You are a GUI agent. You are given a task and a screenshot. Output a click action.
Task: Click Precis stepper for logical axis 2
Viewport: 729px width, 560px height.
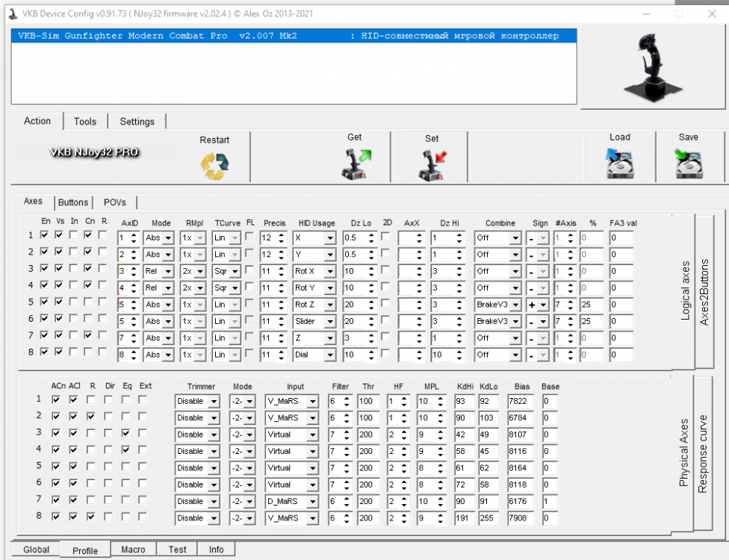(x=282, y=255)
